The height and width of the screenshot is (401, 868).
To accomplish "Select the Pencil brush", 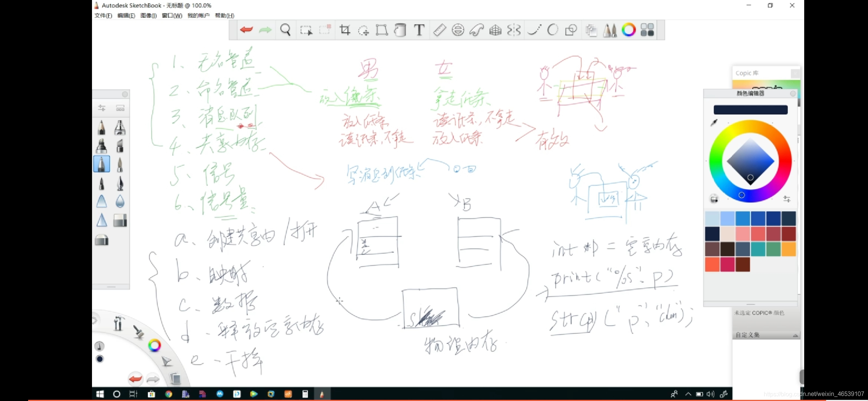I will pos(102,127).
